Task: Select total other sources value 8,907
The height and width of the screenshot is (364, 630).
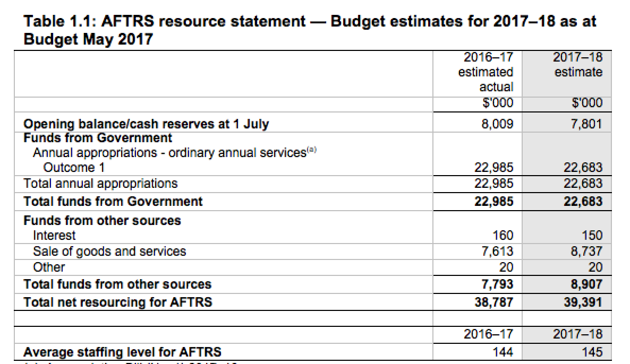Action: coord(586,284)
